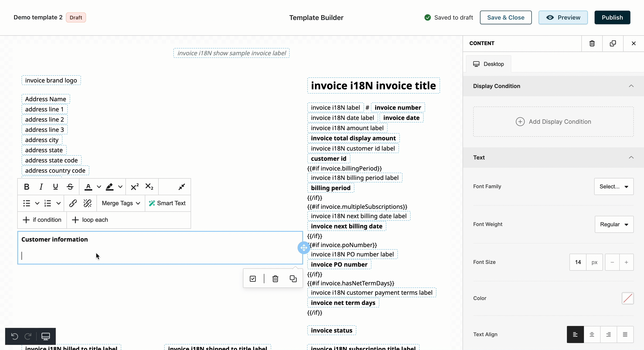The height and width of the screenshot is (350, 644).
Task: Select center text alignment
Action: coord(592,334)
